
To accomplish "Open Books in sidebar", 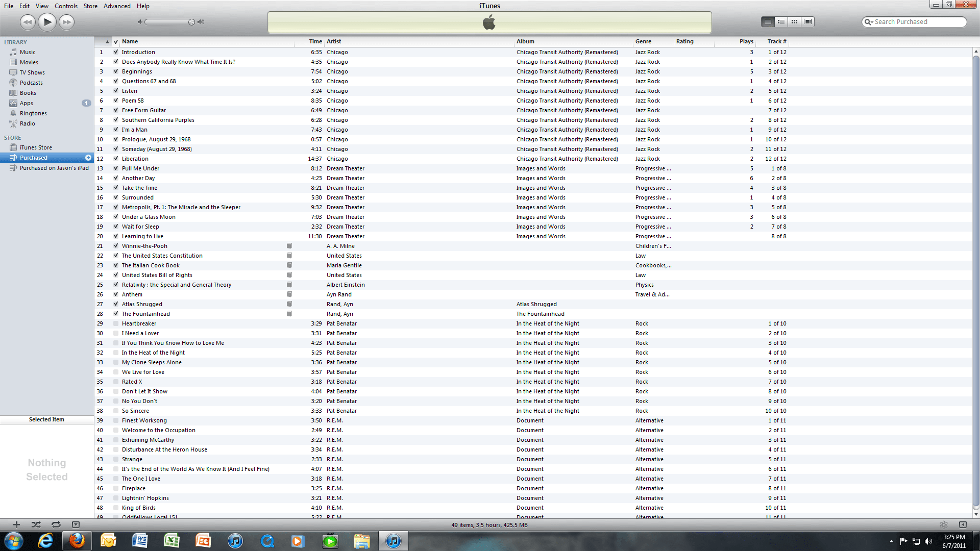I will click(28, 93).
